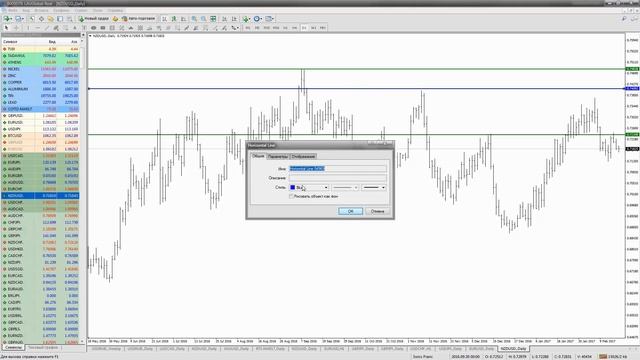
Task: Click the Profiles toolbar icon
Action: pos(19,19)
